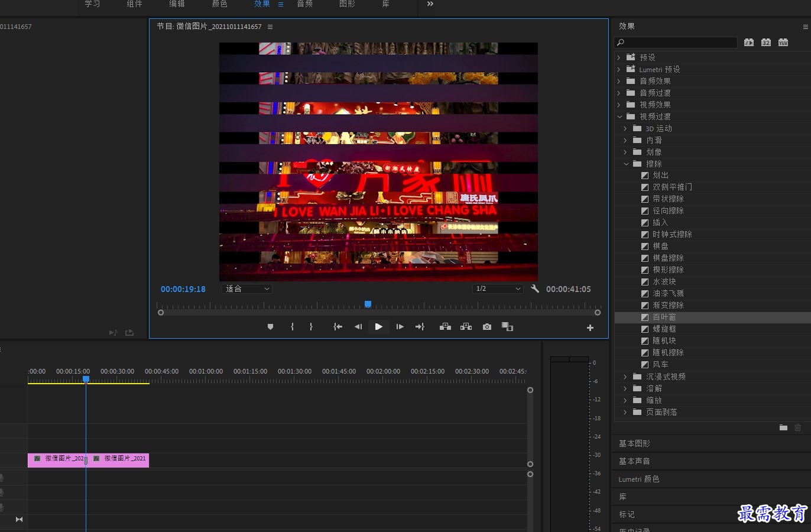Open the 库 panel
811x532 pixels.
click(x=622, y=497)
